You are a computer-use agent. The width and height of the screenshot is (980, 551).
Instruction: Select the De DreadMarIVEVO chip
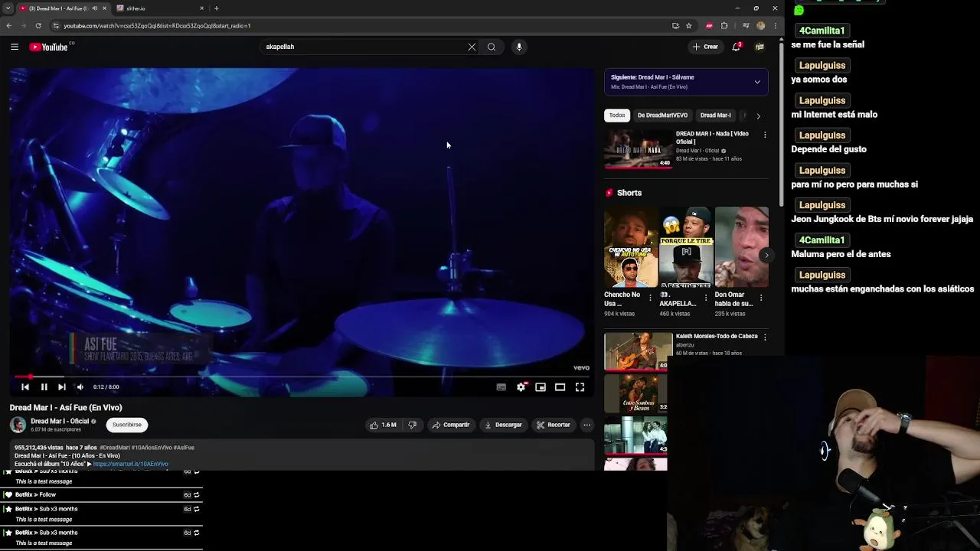tap(662, 116)
